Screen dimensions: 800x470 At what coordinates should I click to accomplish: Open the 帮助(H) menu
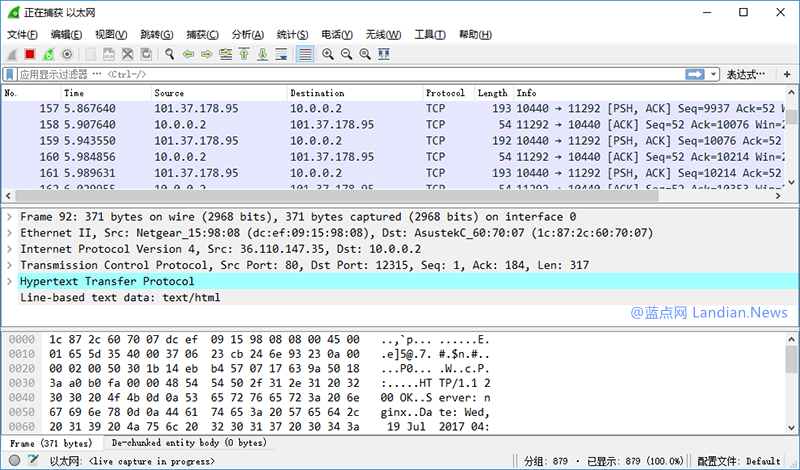pyautogui.click(x=475, y=35)
